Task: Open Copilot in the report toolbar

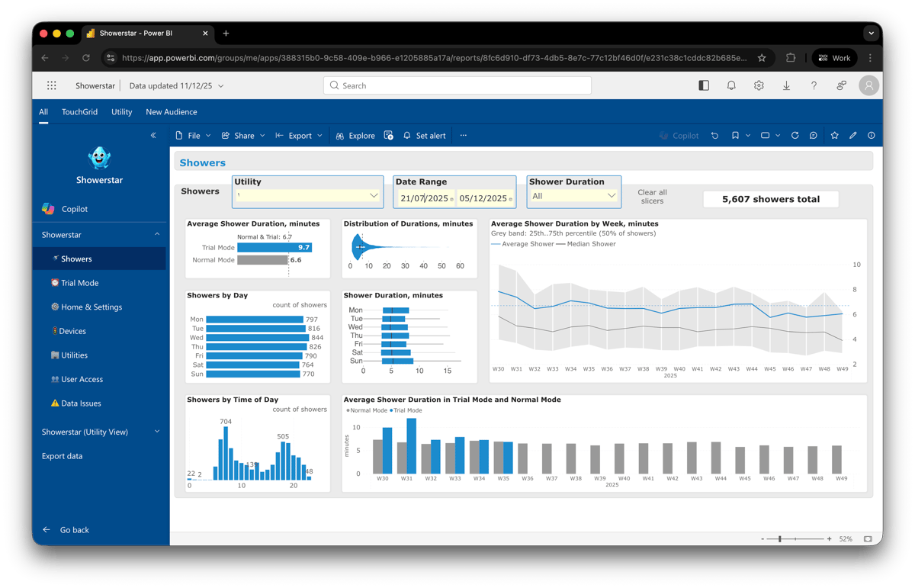Action: click(x=679, y=135)
